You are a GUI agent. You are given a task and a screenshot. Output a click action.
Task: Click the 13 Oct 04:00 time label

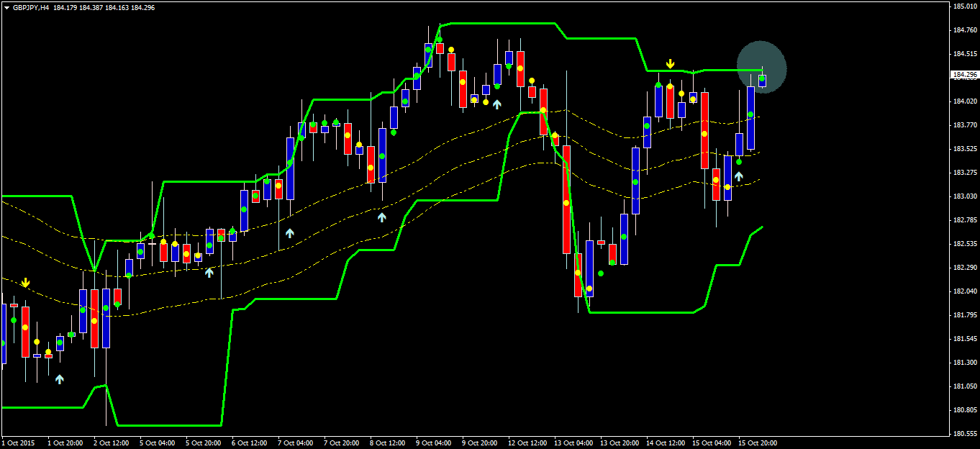tap(573, 443)
